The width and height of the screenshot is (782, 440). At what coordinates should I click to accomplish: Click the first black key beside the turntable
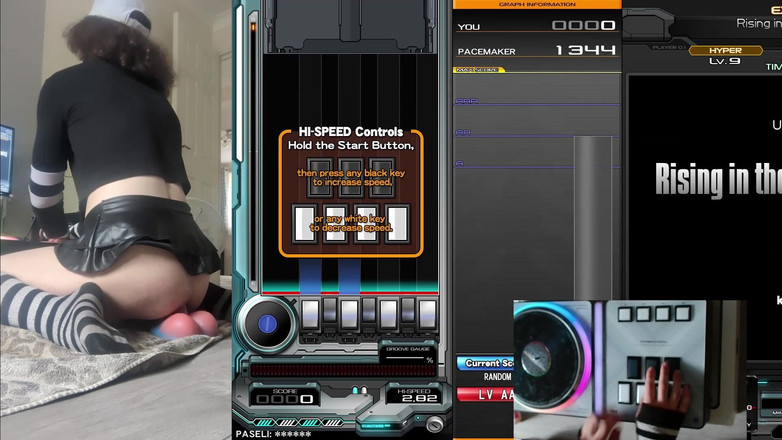tap(330, 310)
